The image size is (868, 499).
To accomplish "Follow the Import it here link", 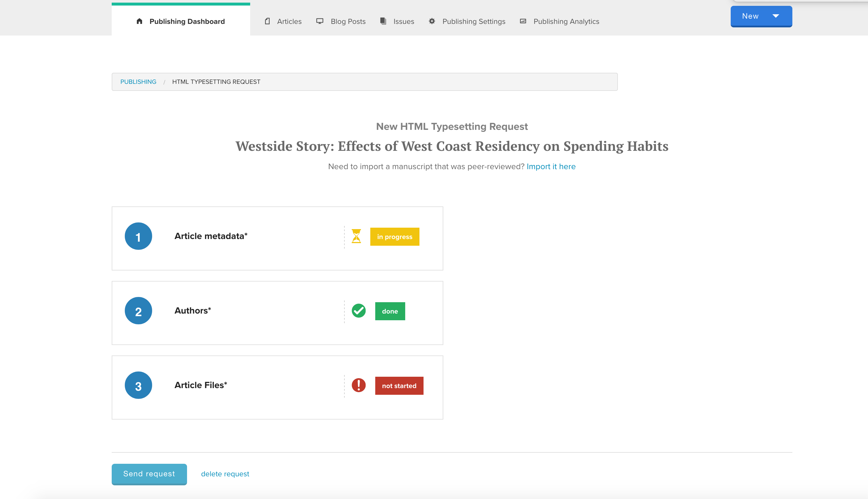I will point(551,167).
